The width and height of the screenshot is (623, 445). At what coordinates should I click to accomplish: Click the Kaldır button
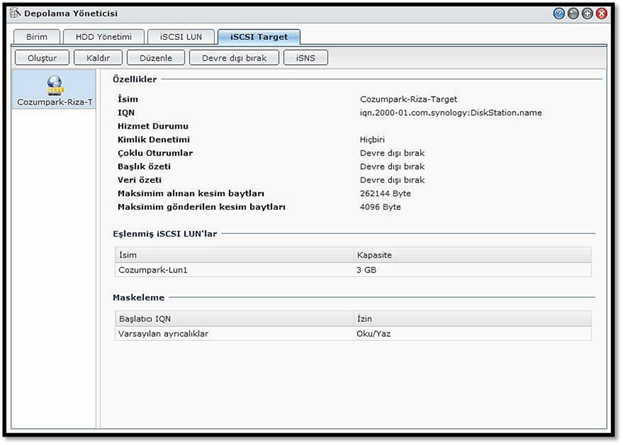pos(98,58)
